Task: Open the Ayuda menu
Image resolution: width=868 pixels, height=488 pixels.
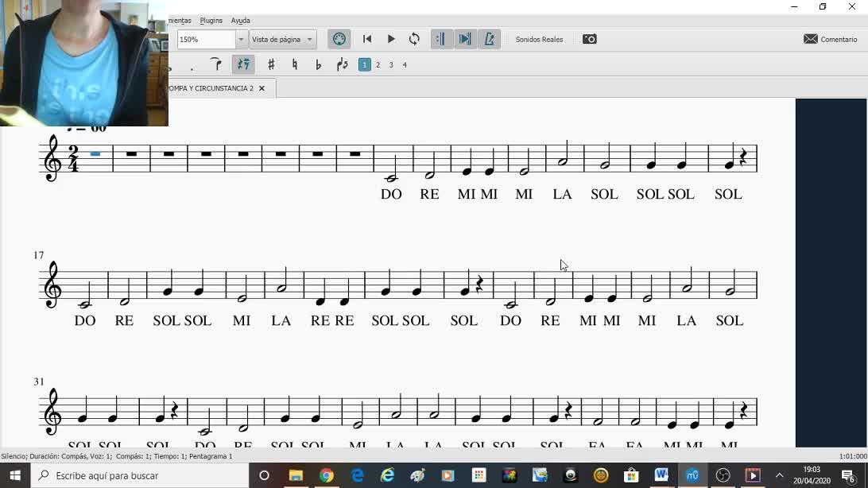Action: (240, 21)
